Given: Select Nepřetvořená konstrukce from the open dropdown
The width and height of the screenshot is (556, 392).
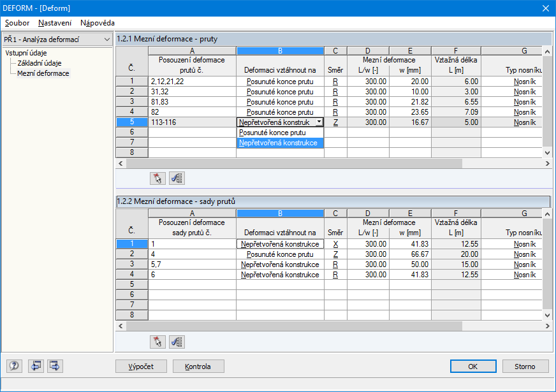Looking at the screenshot, I should (x=281, y=143).
